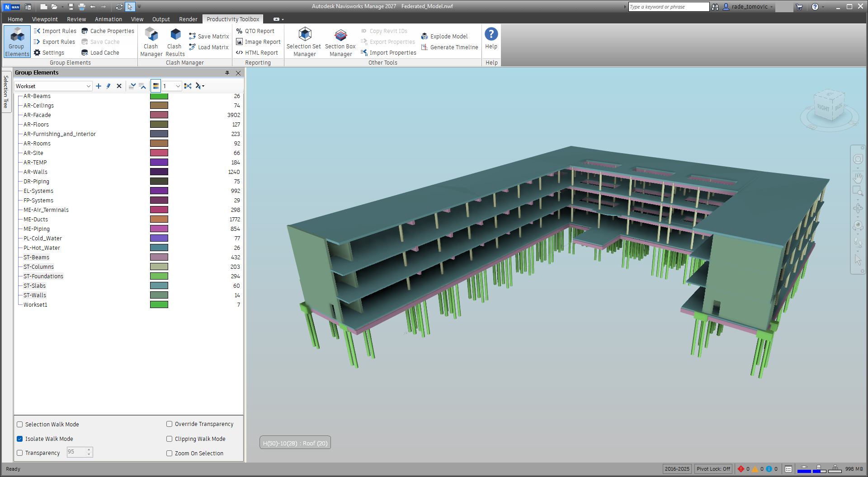Switch to the Output tab
Viewport: 868px width, 477px height.
pyautogui.click(x=161, y=19)
